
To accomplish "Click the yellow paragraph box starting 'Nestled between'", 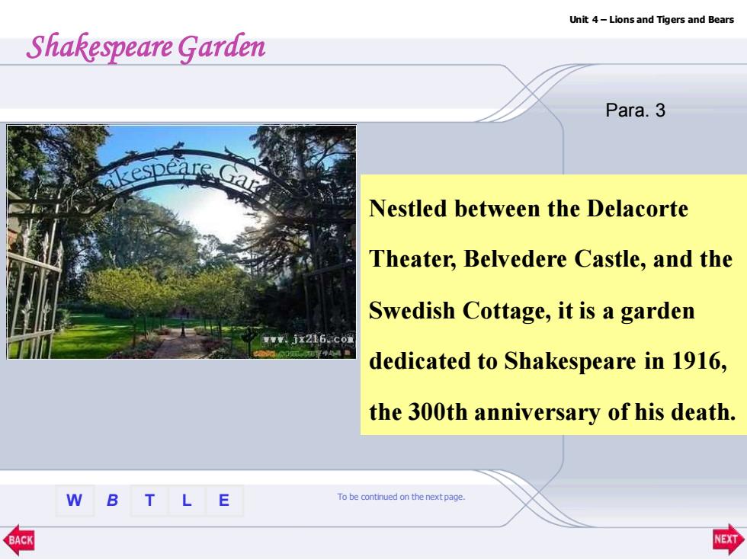I will 553,305.
